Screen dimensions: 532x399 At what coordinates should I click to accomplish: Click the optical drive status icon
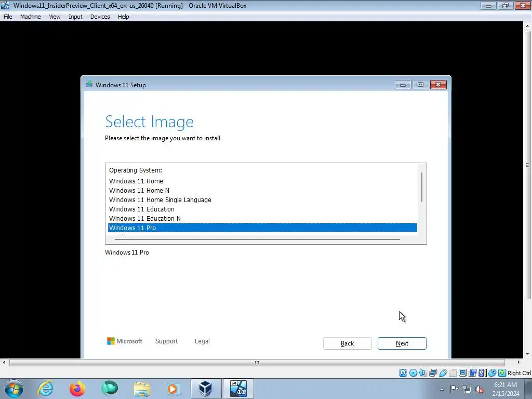click(413, 373)
